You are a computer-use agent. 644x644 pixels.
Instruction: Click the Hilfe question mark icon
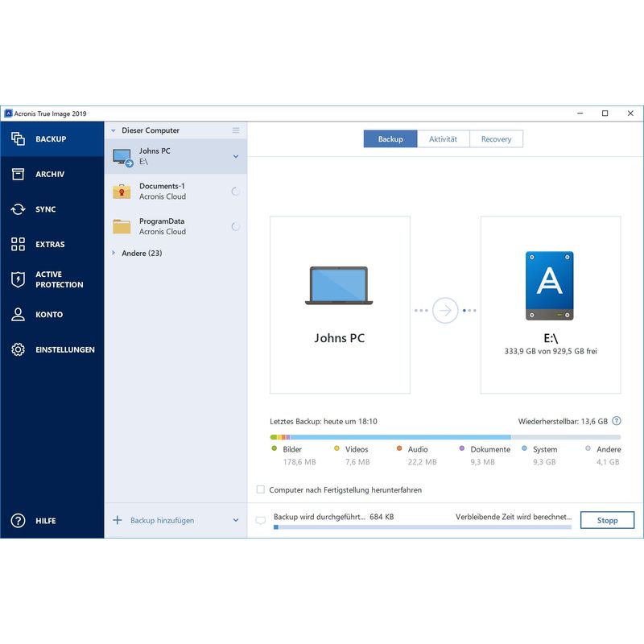pyautogui.click(x=18, y=521)
